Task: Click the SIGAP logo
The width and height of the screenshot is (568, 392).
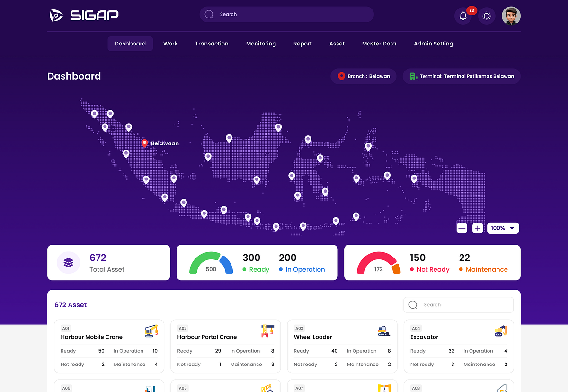Action: (84, 16)
